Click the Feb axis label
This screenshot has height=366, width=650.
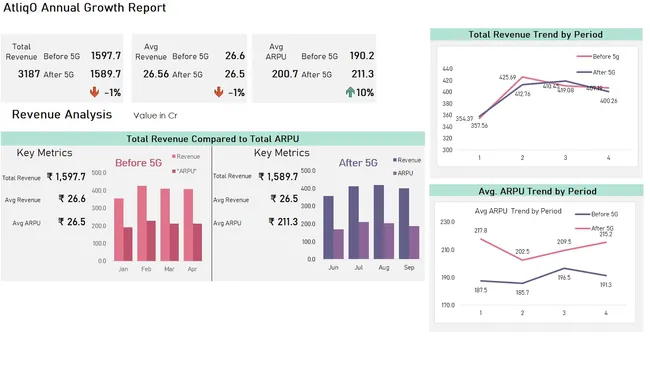pyautogui.click(x=146, y=269)
